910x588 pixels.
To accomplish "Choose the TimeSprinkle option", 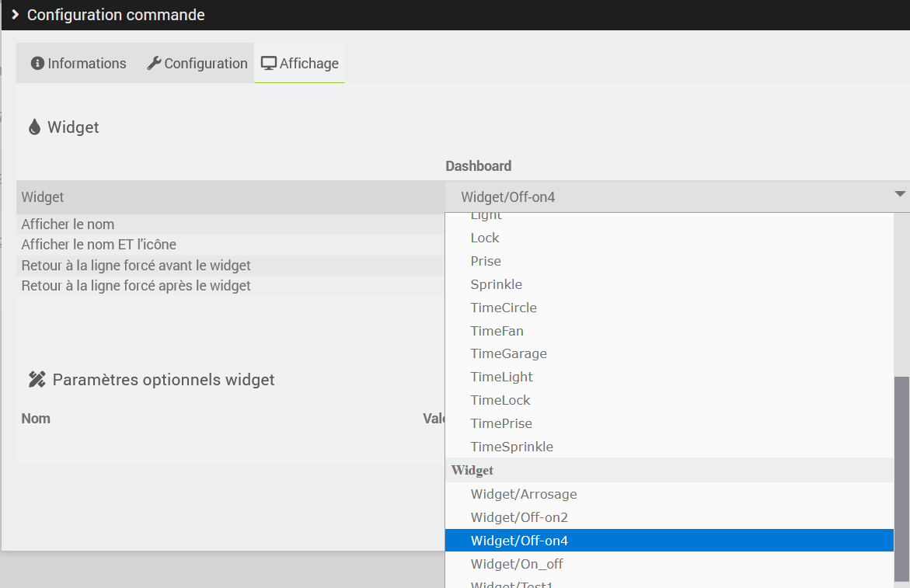I will tap(511, 447).
